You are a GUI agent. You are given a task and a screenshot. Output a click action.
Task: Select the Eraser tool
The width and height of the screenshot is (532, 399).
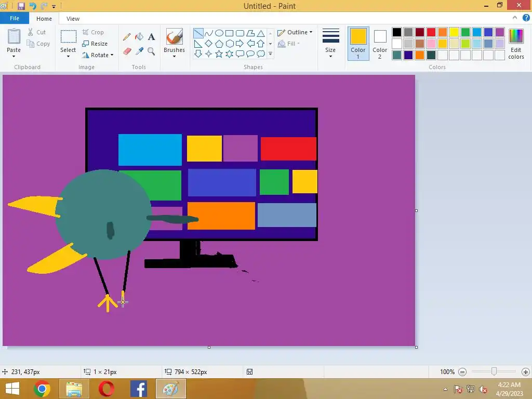click(x=127, y=51)
